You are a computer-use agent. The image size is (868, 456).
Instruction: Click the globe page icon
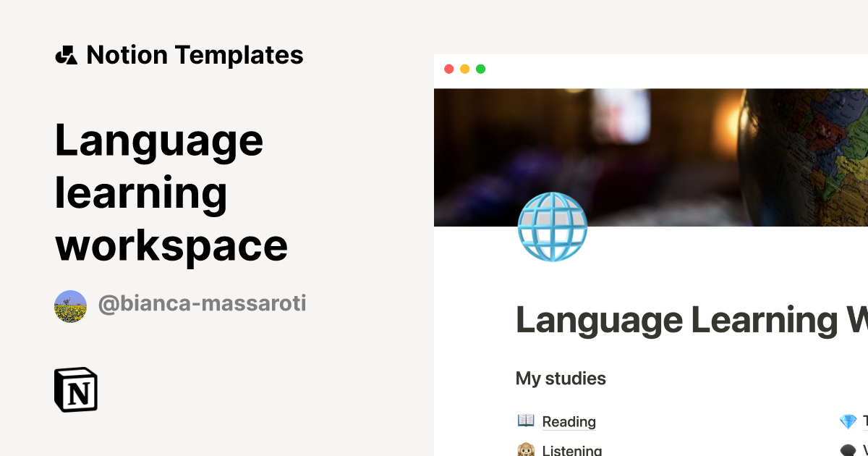553,227
